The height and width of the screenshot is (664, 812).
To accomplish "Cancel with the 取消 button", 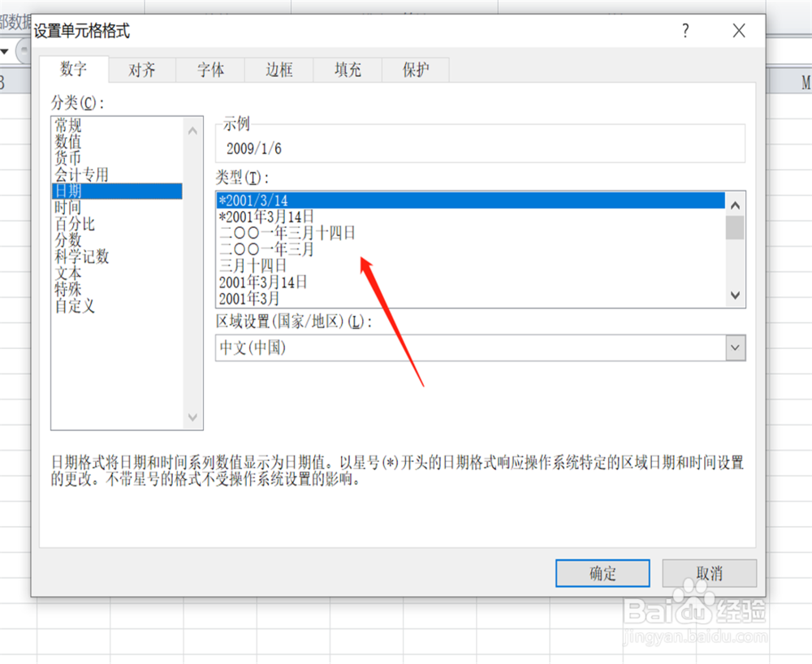I will 709,573.
